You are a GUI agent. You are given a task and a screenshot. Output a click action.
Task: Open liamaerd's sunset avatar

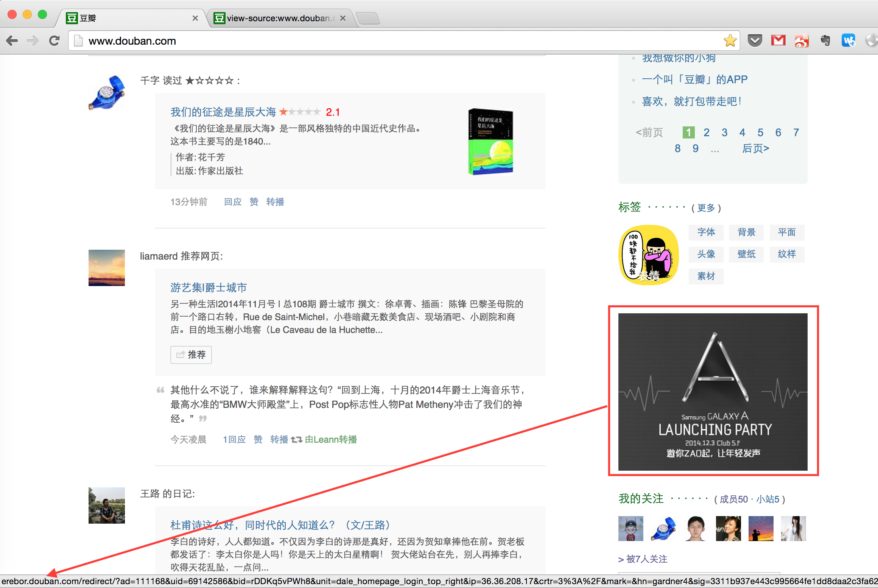[107, 268]
